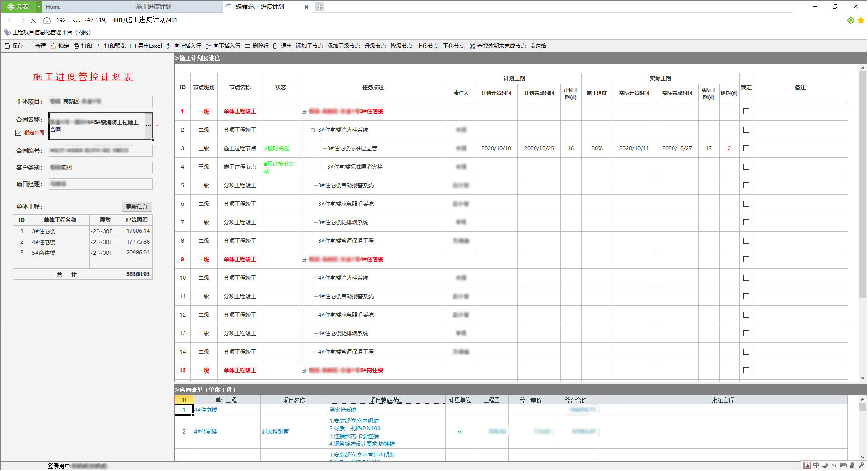Image resolution: width=868 pixels, height=471 pixels.
Task: Click 添加同级节点 toolbar item
Action: click(x=344, y=46)
